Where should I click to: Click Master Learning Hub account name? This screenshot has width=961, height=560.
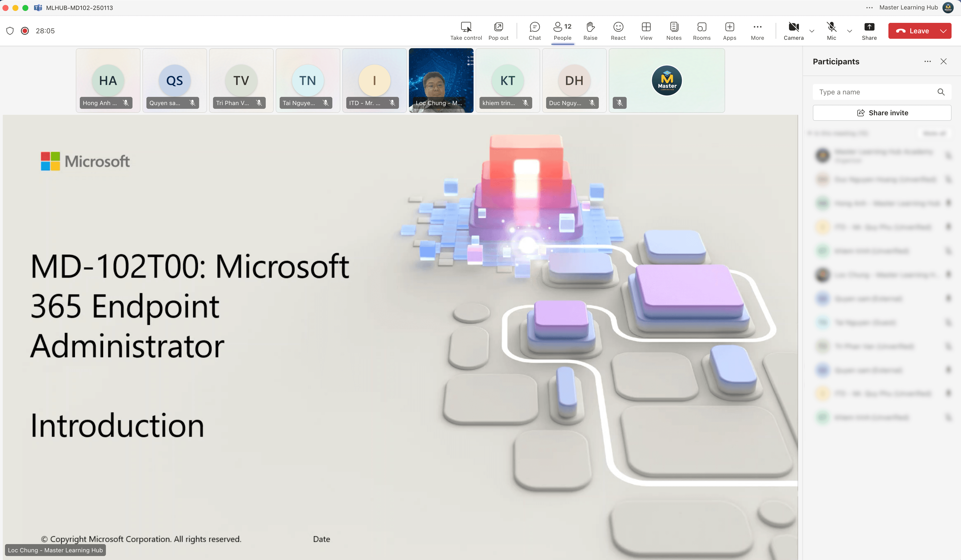click(x=908, y=8)
